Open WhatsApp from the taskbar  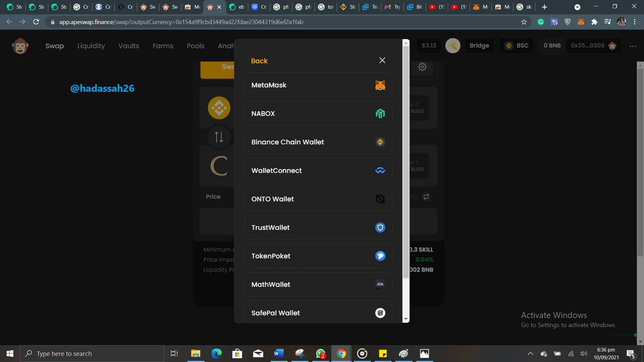(x=320, y=353)
